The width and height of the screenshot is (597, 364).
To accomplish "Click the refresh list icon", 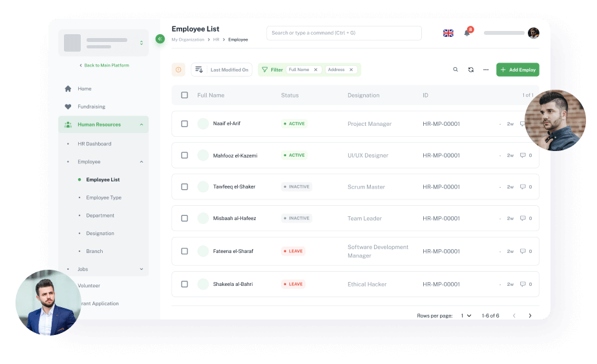I will point(471,70).
